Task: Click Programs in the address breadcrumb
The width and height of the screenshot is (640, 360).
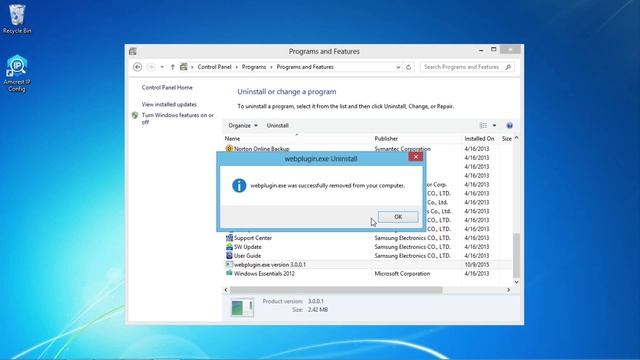Action: click(x=254, y=67)
